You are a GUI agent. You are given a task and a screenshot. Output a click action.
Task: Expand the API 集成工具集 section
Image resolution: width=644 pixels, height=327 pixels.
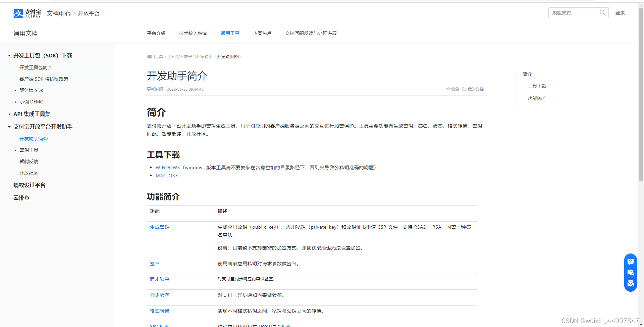point(9,114)
